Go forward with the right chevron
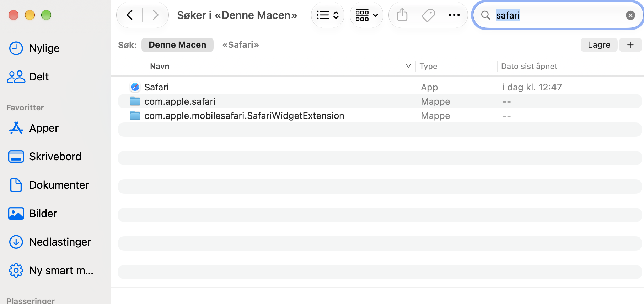Screen dimensions: 644x304 (155, 15)
